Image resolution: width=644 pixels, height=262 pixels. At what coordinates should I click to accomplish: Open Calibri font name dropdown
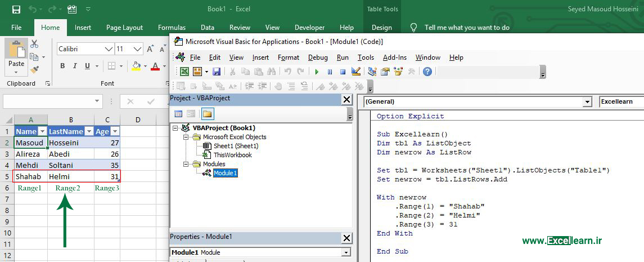pyautogui.click(x=109, y=49)
